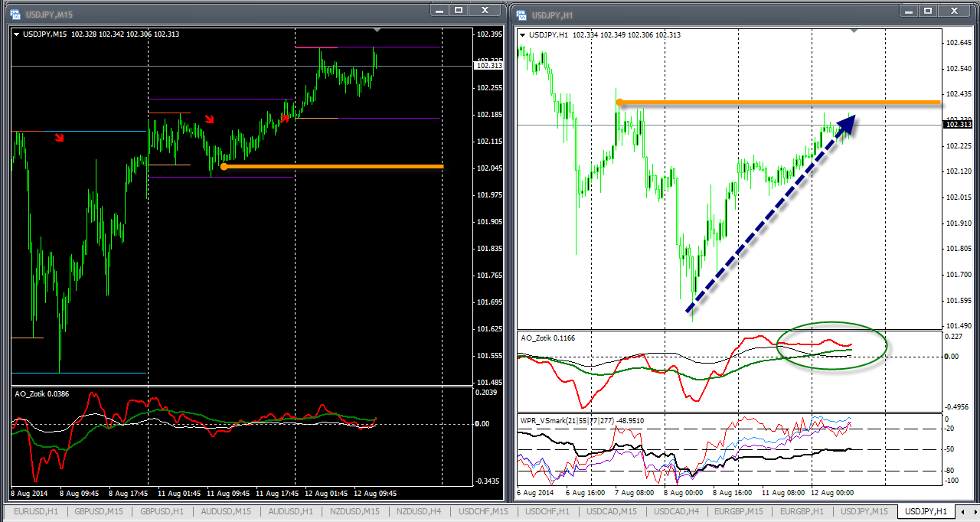
Task: Maximize the USDJPY,M15 chart window
Action: (x=459, y=10)
